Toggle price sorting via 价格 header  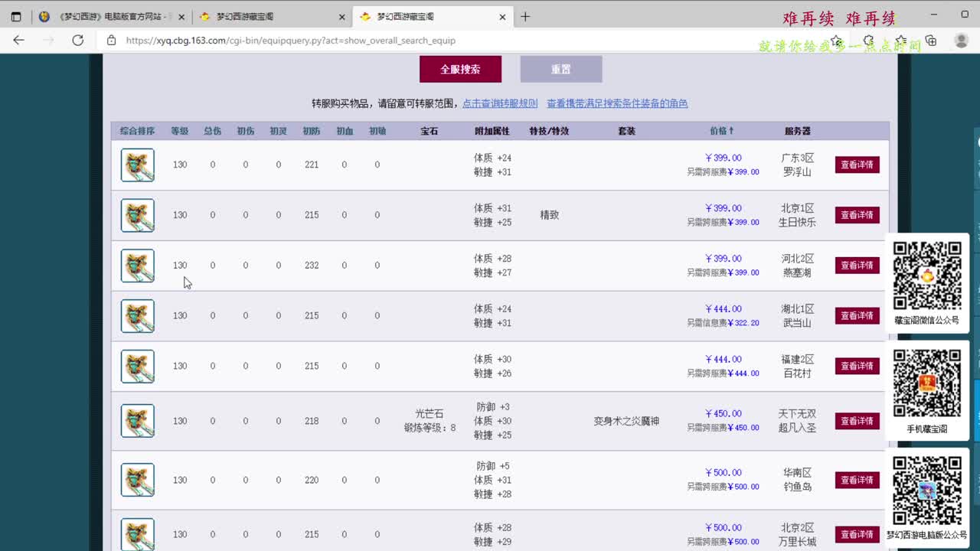722,131
